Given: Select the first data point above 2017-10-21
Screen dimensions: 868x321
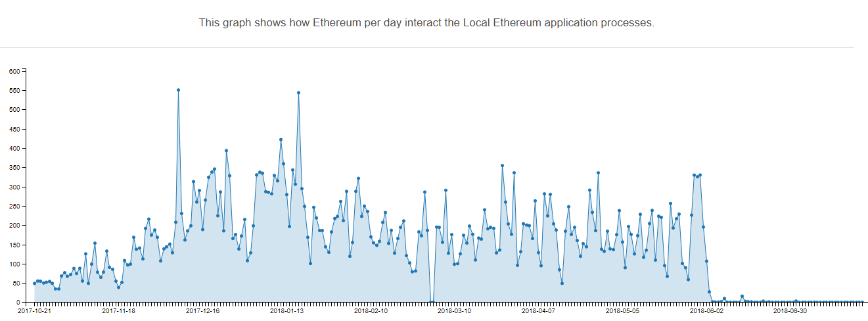Looking at the screenshot, I should (x=34, y=284).
